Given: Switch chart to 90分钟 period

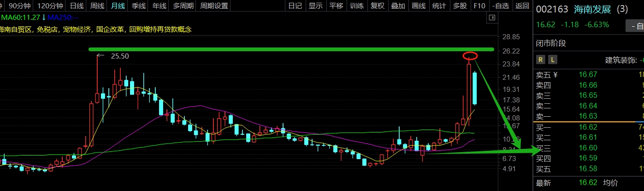Looking at the screenshot, I should 19,6.
